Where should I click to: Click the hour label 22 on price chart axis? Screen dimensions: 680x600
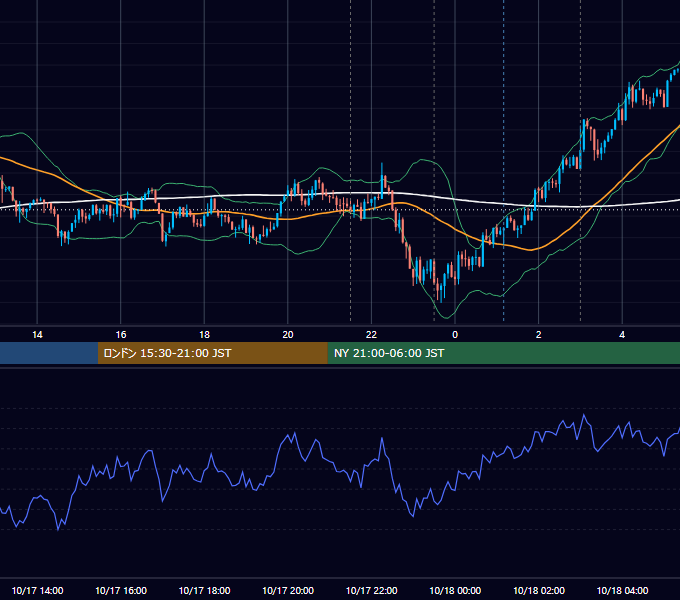pyautogui.click(x=371, y=335)
